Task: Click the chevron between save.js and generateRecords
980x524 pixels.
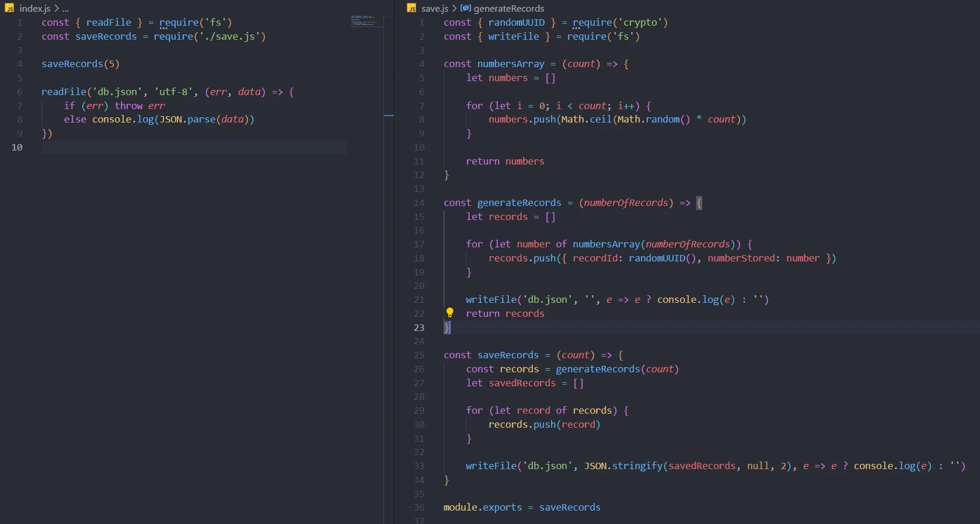Action: [454, 8]
